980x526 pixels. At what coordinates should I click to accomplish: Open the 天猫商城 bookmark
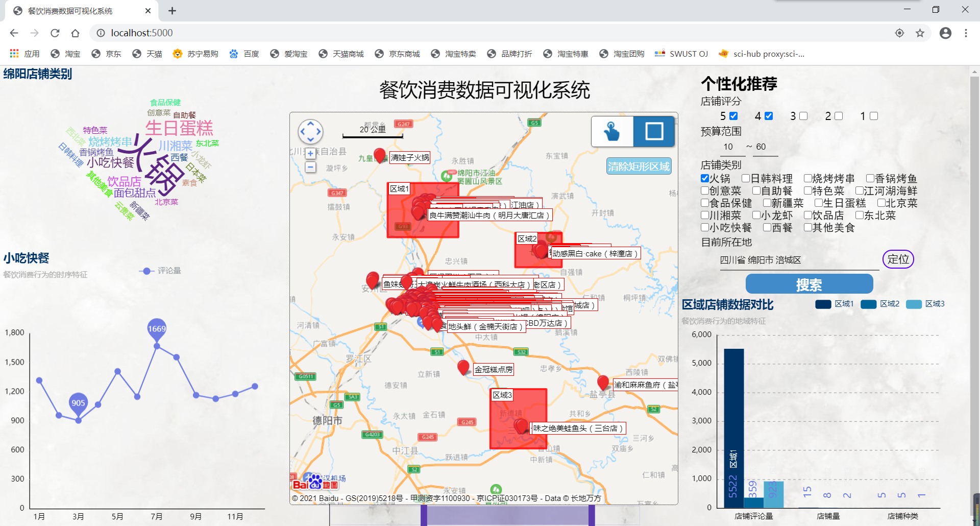coord(341,54)
